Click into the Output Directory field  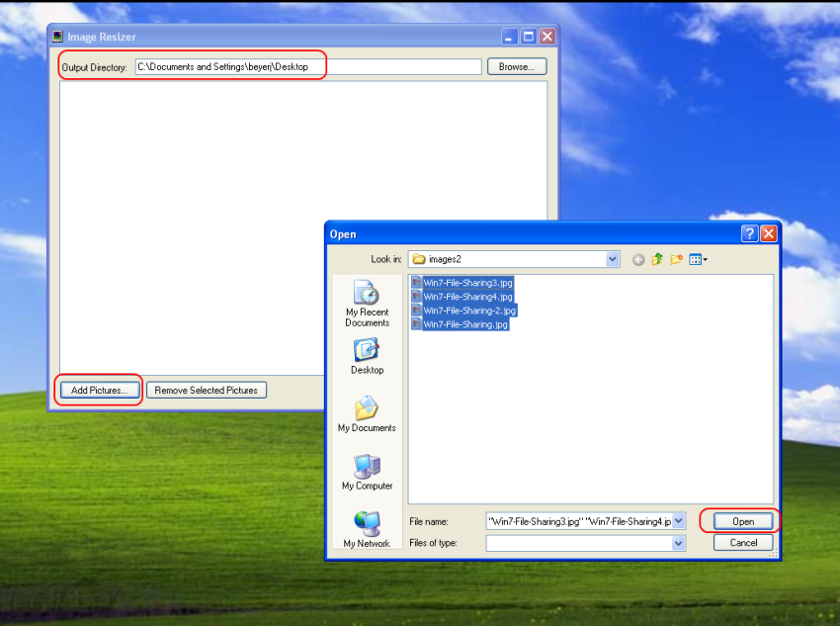pyautogui.click(x=308, y=66)
